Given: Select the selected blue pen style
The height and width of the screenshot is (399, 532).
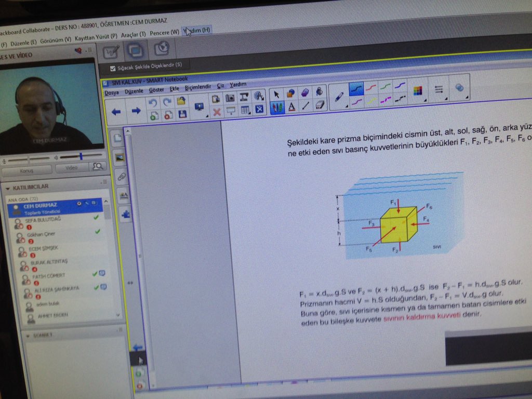Looking at the screenshot, I should (x=356, y=88).
